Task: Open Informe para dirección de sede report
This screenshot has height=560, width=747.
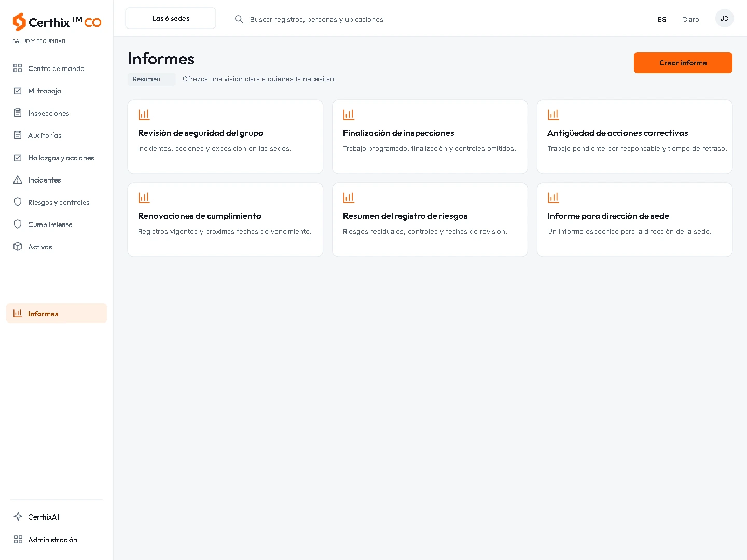Action: [x=634, y=219]
